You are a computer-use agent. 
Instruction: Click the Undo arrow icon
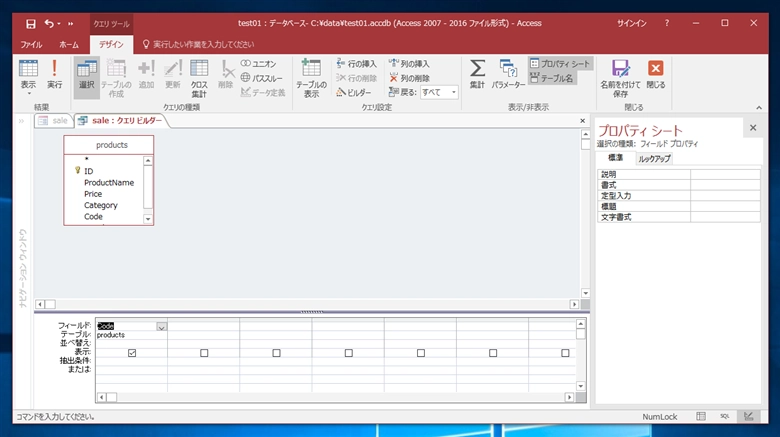[x=49, y=23]
